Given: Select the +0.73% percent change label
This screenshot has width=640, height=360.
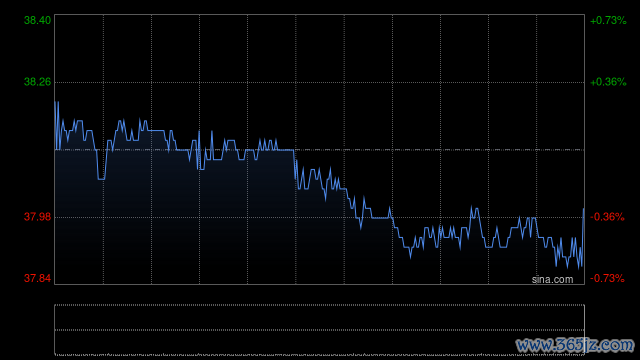Looking at the screenshot, I should [608, 20].
